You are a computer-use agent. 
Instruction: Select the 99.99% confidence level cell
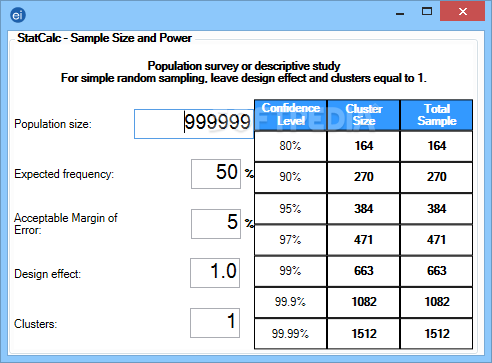tap(290, 334)
